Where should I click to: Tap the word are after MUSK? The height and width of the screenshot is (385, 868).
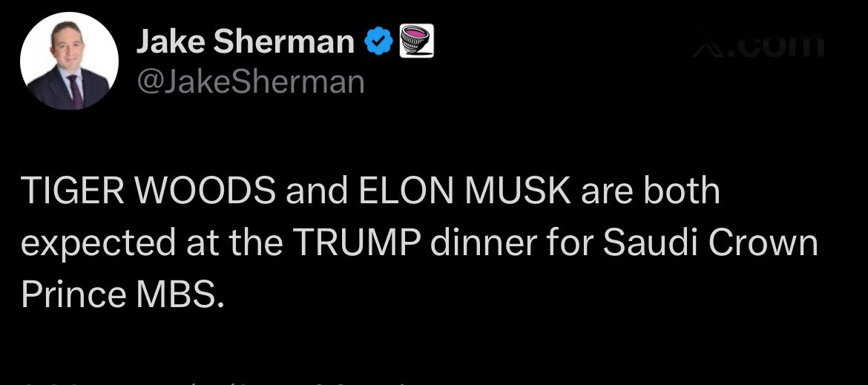(607, 191)
